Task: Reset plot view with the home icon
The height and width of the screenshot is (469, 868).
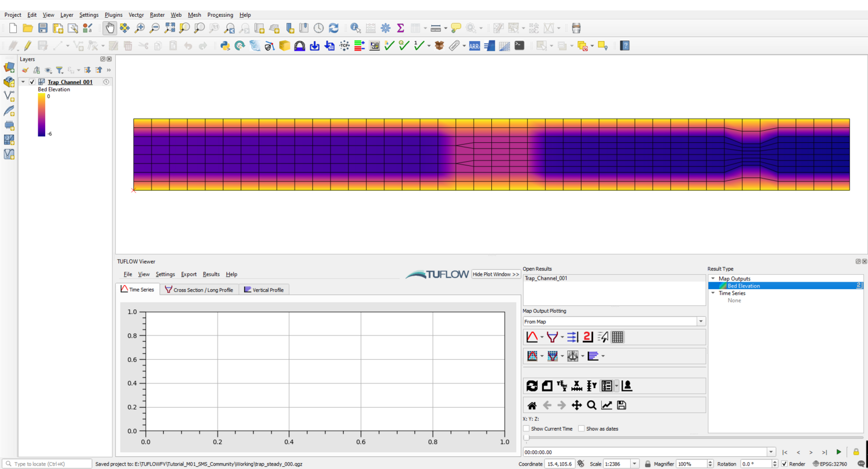Action: point(531,405)
